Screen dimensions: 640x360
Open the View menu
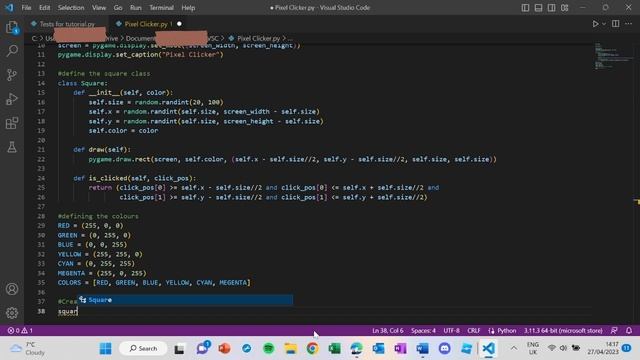click(99, 8)
